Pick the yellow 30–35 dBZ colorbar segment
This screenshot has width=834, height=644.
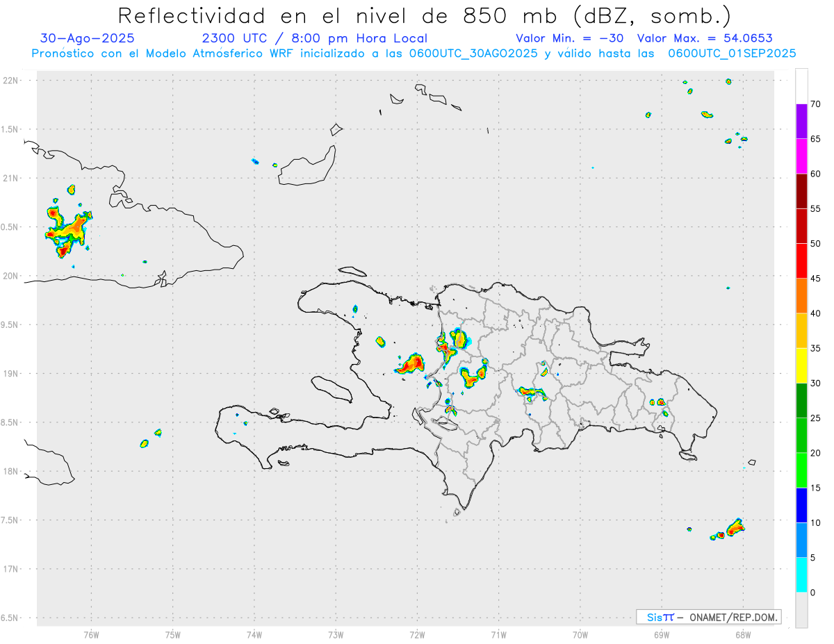coord(801,365)
